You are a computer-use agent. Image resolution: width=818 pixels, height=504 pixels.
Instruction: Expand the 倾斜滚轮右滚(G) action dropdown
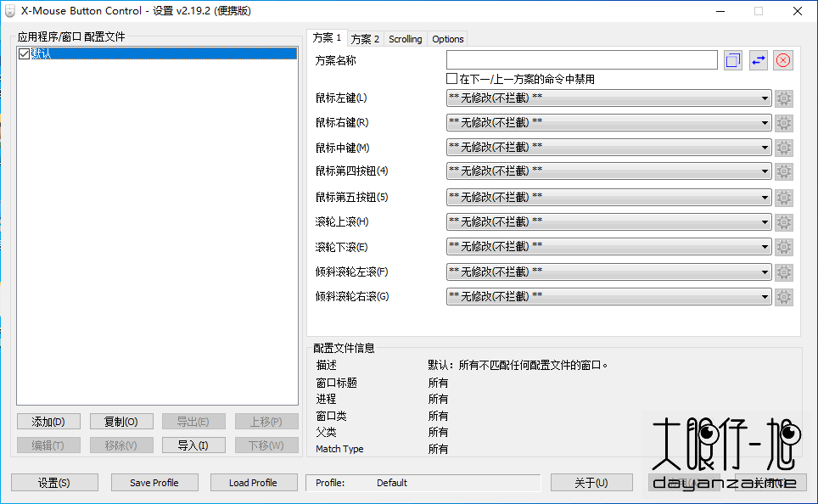pos(608,296)
